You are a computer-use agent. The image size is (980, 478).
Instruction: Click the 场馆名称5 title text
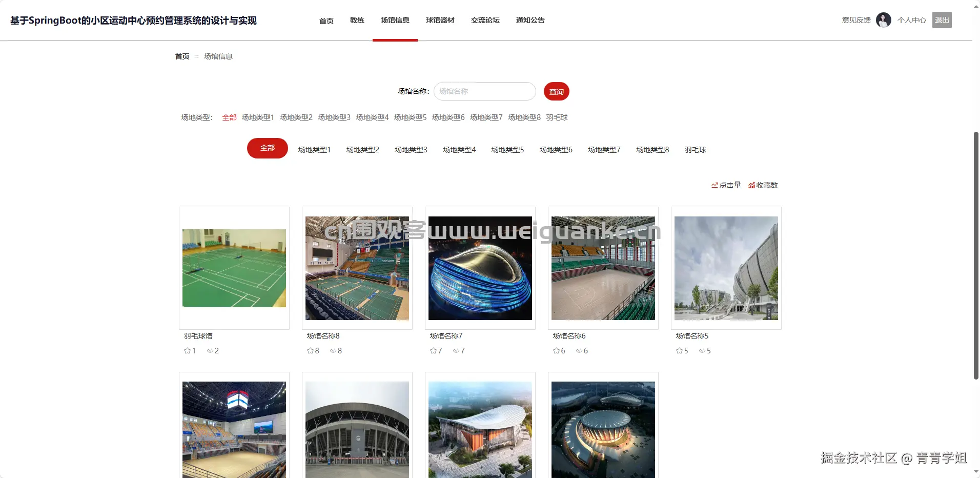pyautogui.click(x=692, y=336)
